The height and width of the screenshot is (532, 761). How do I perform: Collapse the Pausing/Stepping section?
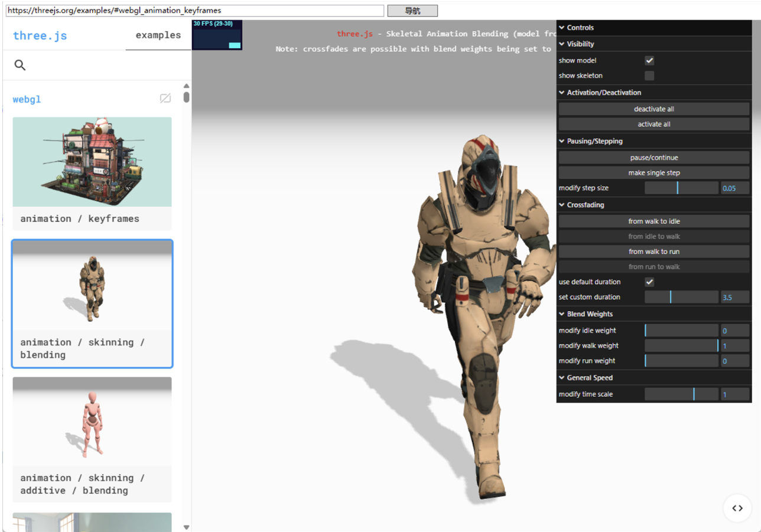pos(654,141)
